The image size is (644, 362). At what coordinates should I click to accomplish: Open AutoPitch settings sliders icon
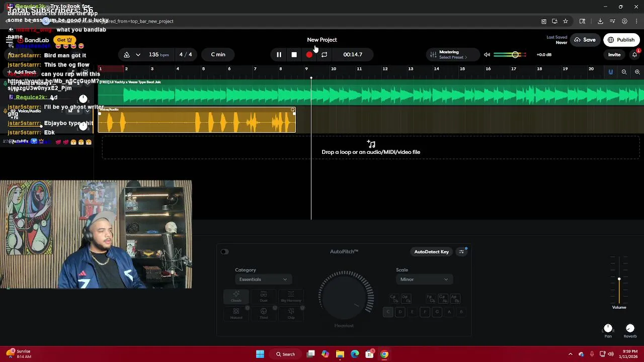coord(461,252)
